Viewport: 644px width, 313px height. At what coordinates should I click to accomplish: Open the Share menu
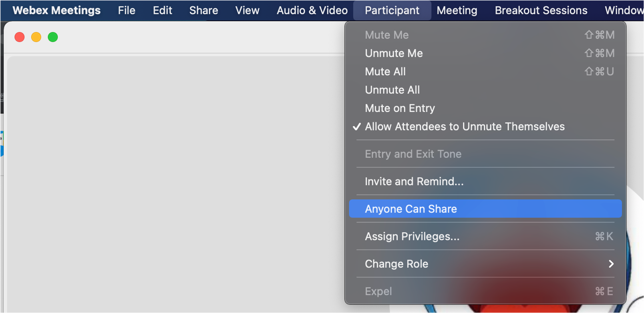[x=203, y=10]
